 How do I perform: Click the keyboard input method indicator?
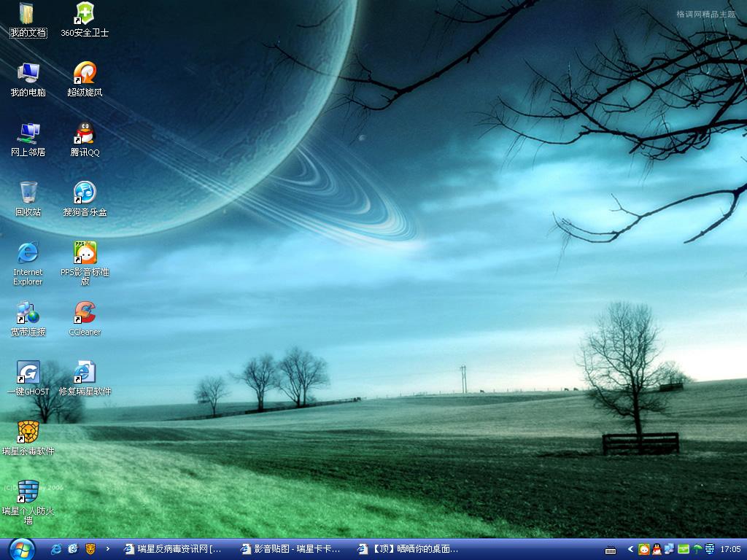click(x=611, y=549)
